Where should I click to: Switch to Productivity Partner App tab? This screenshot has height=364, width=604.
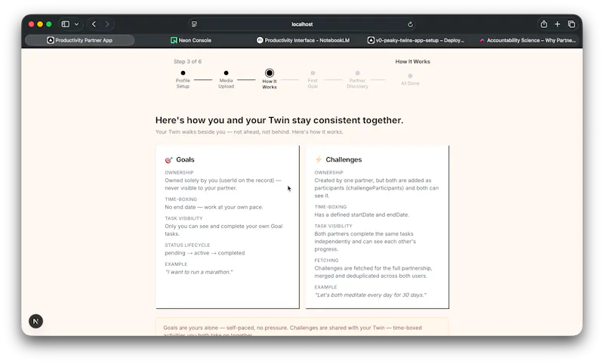[80, 40]
